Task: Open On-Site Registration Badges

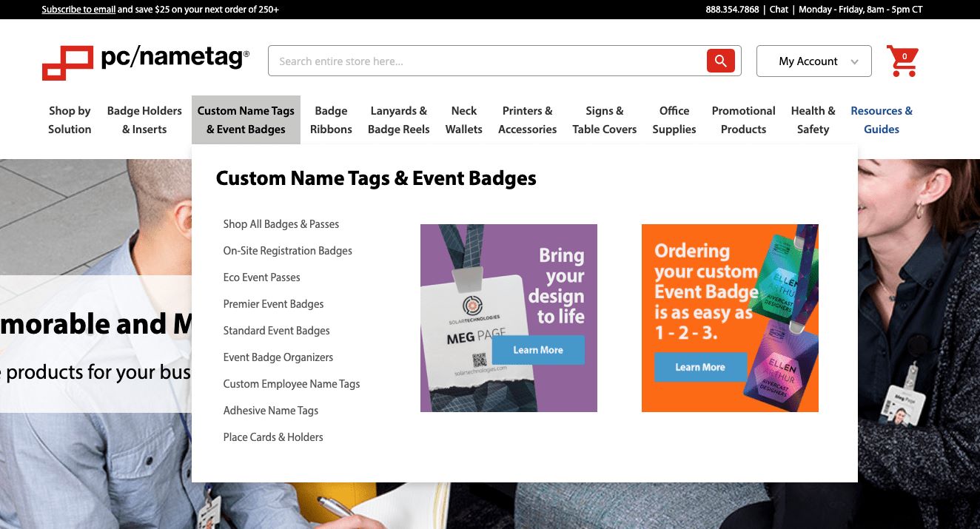Action: click(x=287, y=251)
